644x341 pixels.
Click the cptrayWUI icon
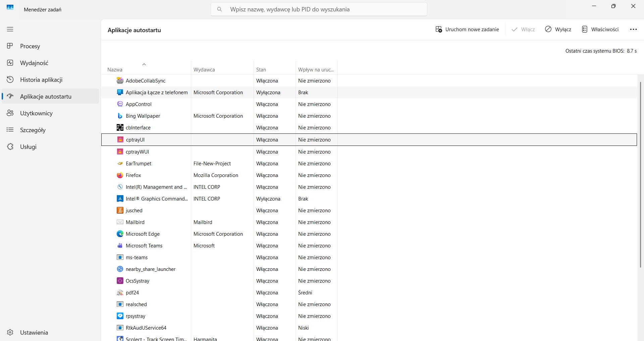tap(120, 152)
